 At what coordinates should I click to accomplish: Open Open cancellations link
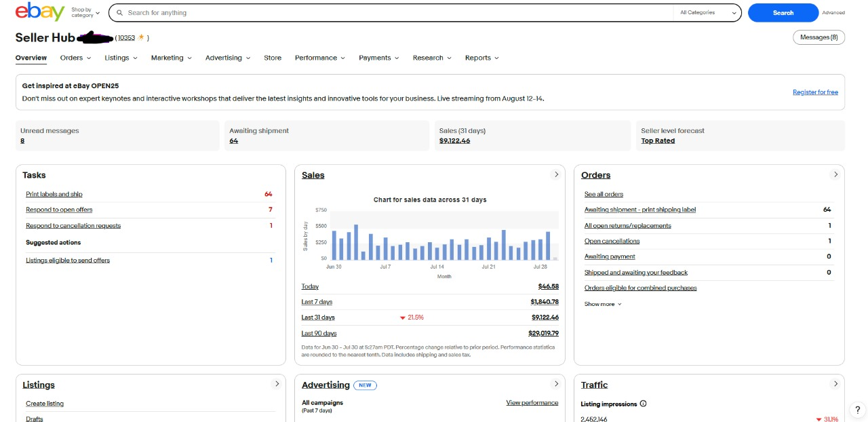[x=612, y=241]
